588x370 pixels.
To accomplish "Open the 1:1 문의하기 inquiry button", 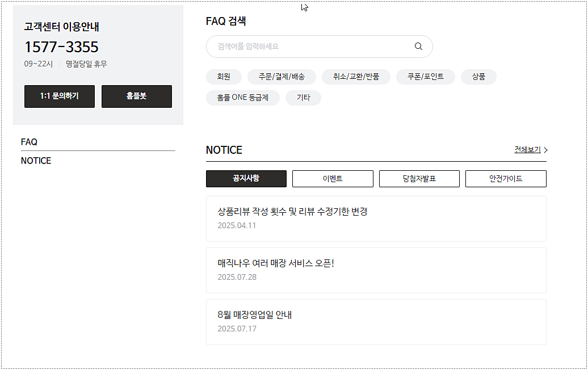I will click(x=59, y=96).
